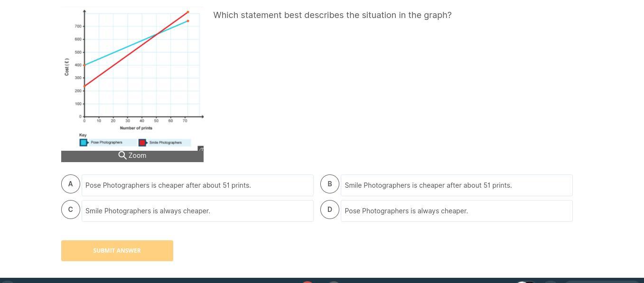Select the circled letter A option

[x=71, y=184]
